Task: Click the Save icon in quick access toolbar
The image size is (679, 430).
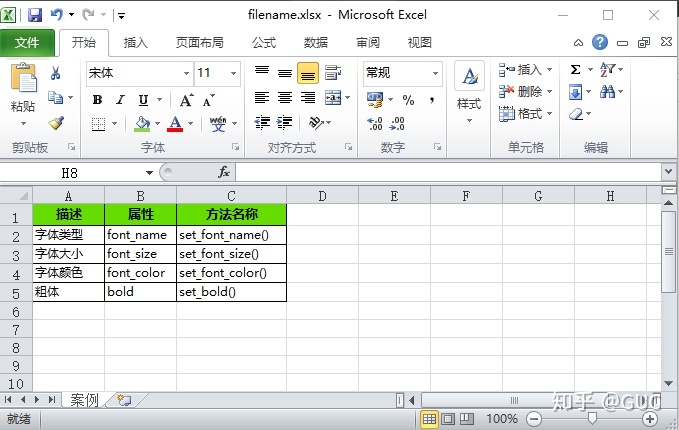Action: 35,15
